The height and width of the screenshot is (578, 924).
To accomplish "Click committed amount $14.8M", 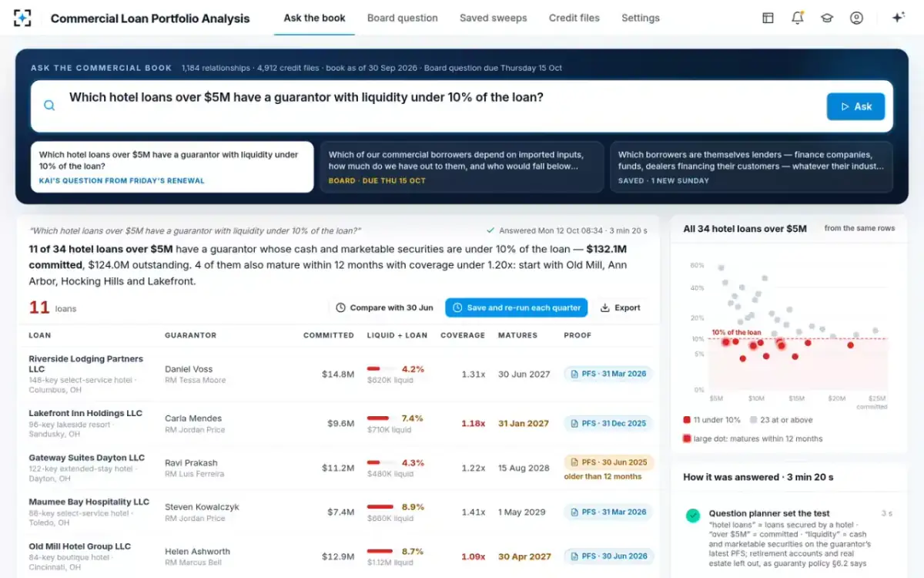I will [x=338, y=374].
